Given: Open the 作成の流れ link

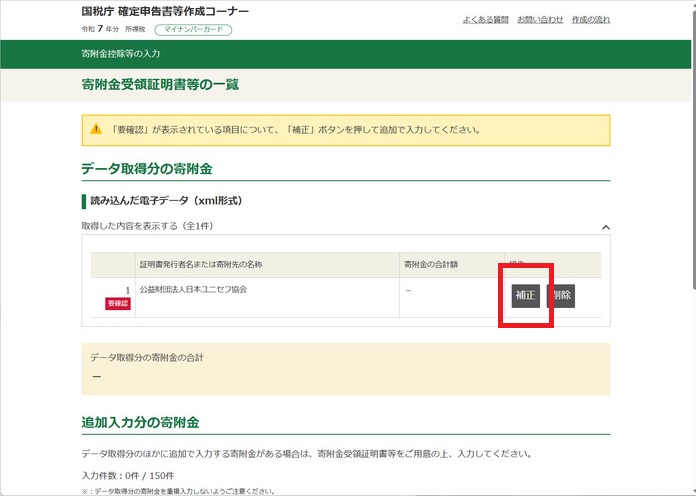Looking at the screenshot, I should click(x=590, y=20).
